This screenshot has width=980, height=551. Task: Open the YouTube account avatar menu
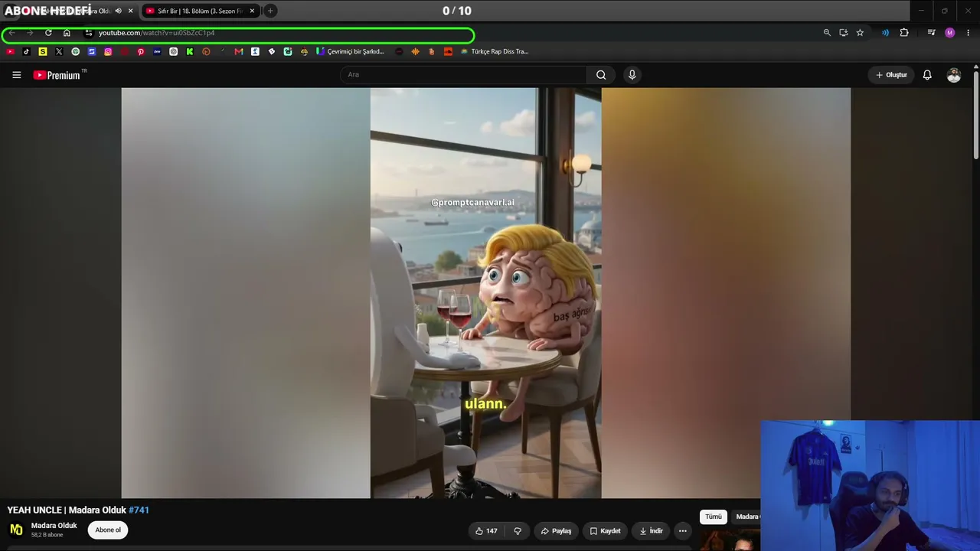954,75
